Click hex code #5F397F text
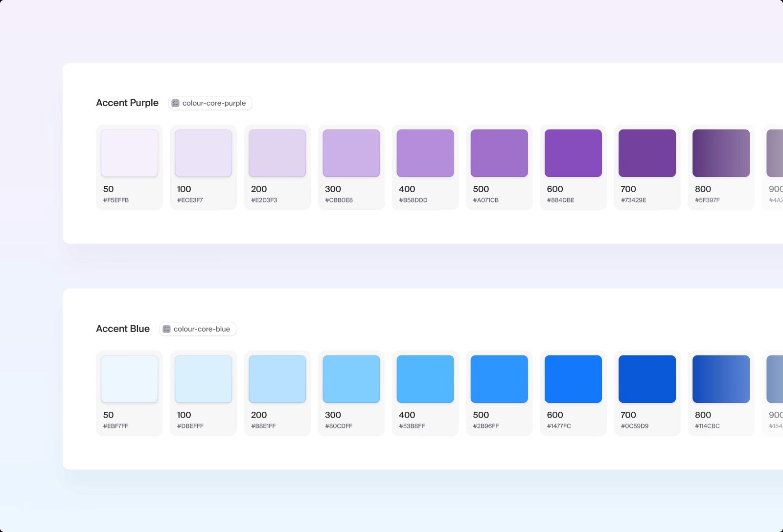This screenshot has width=783, height=532. [707, 200]
